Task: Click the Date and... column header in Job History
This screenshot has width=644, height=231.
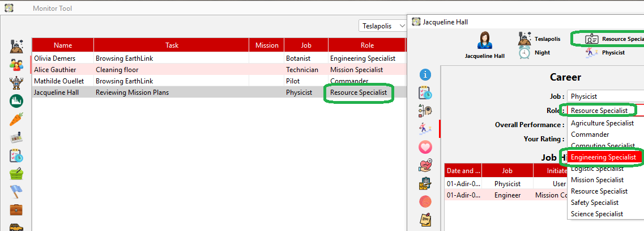Action: pyautogui.click(x=463, y=170)
